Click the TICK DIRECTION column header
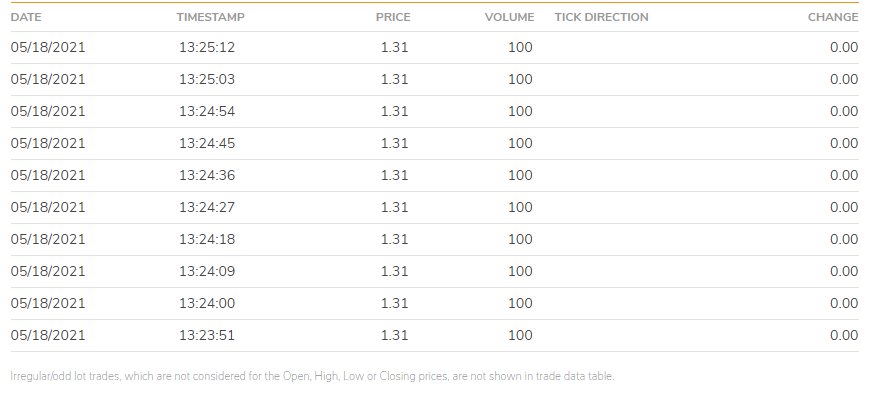 [601, 17]
